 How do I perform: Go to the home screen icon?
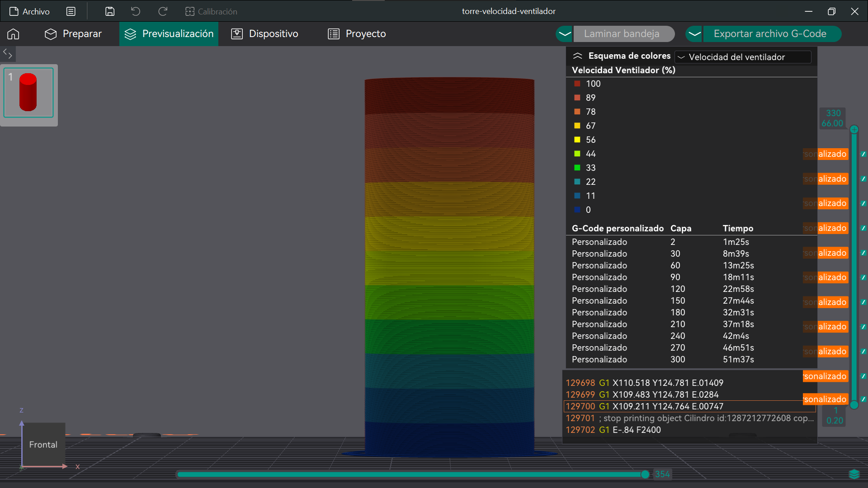tap(13, 34)
